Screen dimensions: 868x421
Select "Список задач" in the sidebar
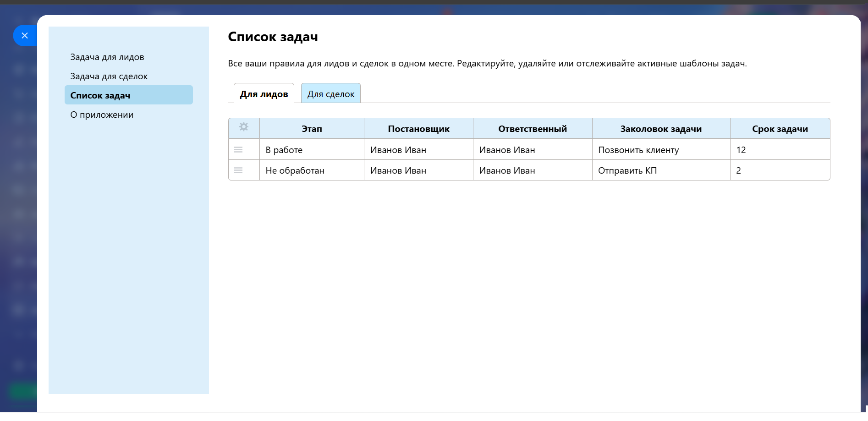(129, 95)
